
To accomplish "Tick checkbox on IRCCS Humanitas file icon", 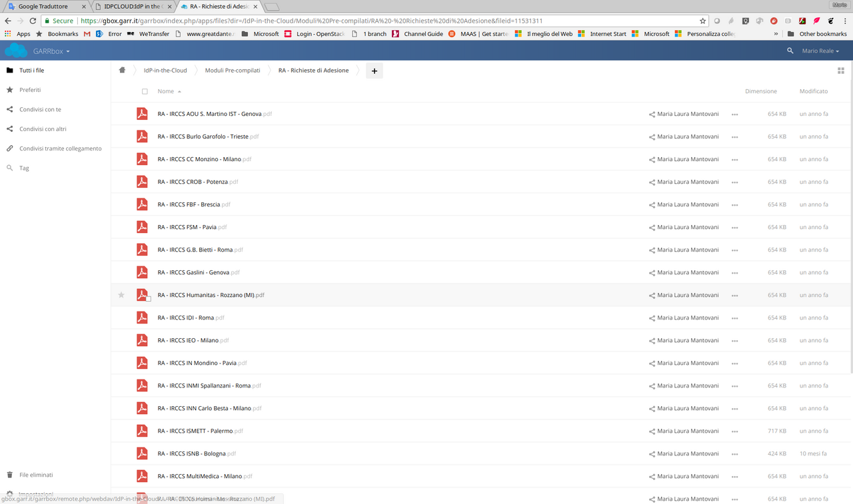I will point(148,299).
